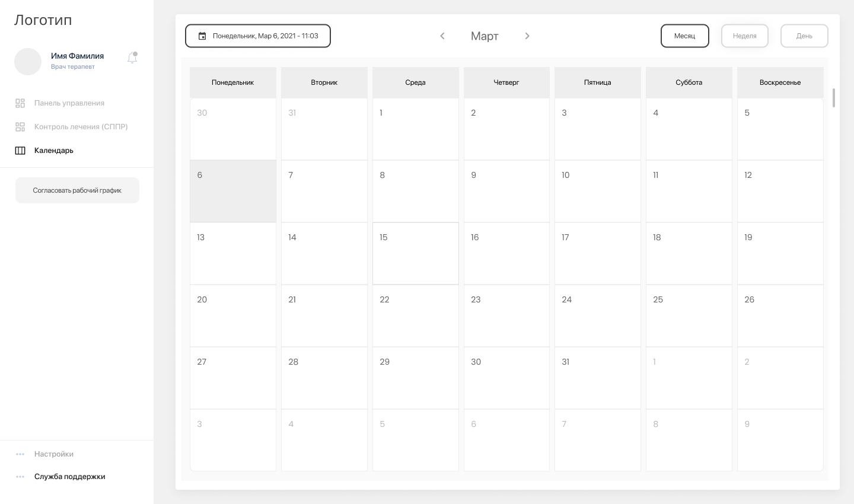Switch to Неделя view
The image size is (854, 504).
coord(744,36)
